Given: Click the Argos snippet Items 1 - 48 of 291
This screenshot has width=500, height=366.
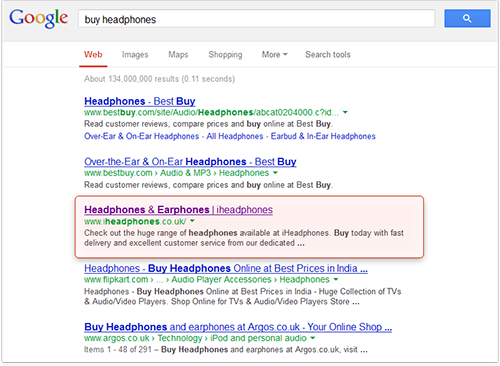Looking at the screenshot, I should (226, 350).
